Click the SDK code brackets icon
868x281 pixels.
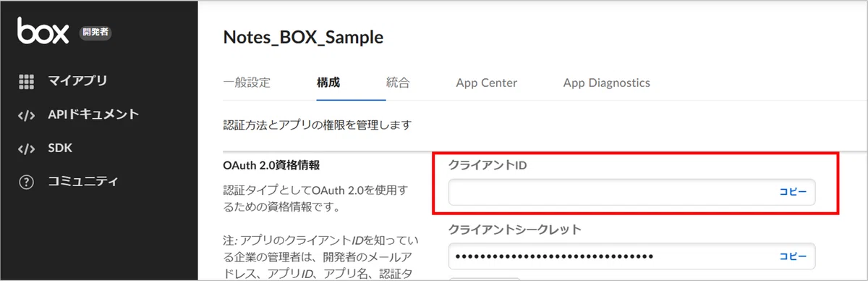tap(27, 148)
